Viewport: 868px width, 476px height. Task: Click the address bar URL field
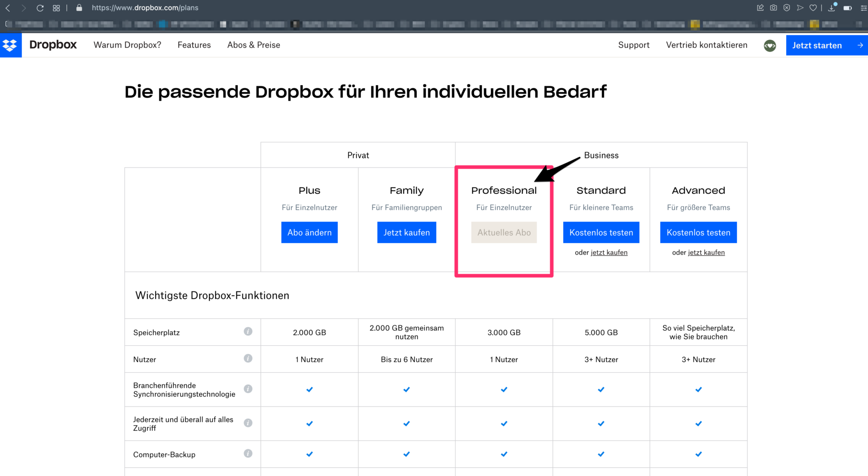(x=145, y=8)
